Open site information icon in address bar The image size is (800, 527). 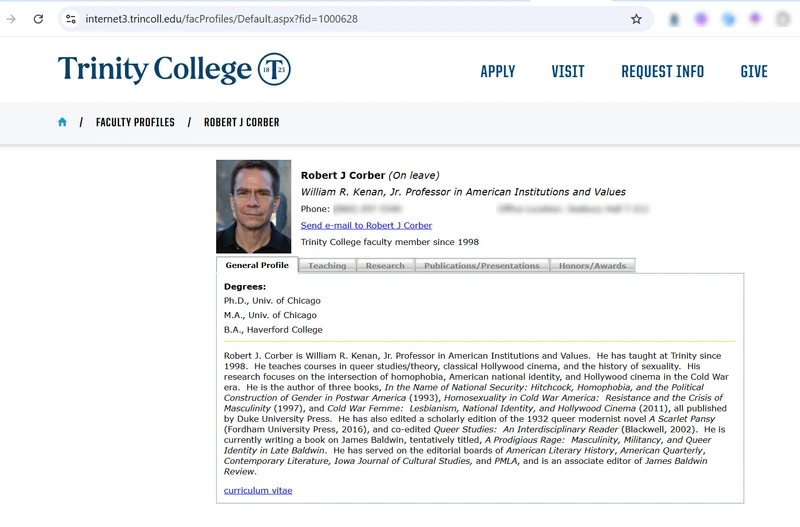coord(71,19)
